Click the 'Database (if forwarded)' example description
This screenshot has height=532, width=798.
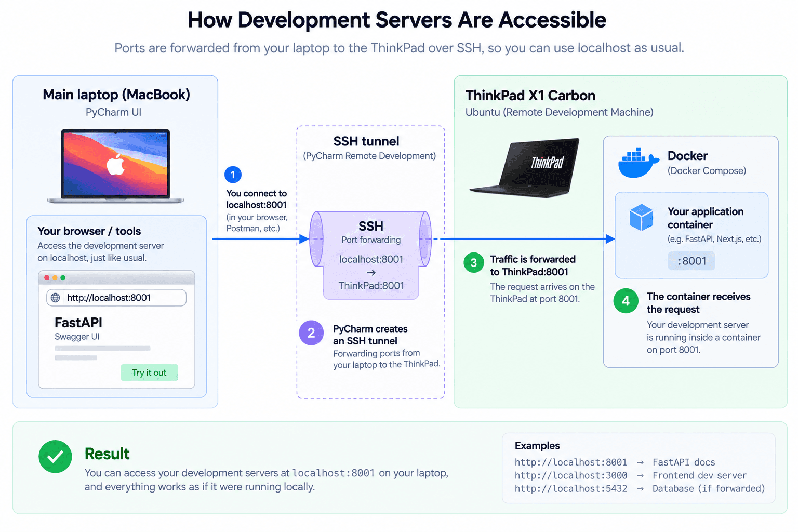coord(709,489)
